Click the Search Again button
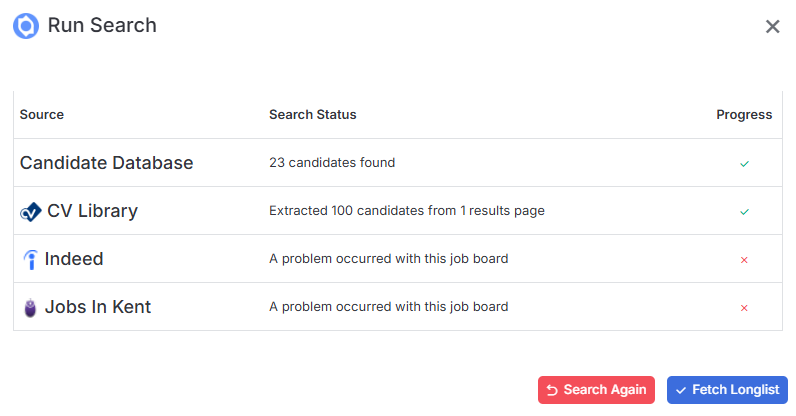The width and height of the screenshot is (796, 416). pyautogui.click(x=596, y=390)
